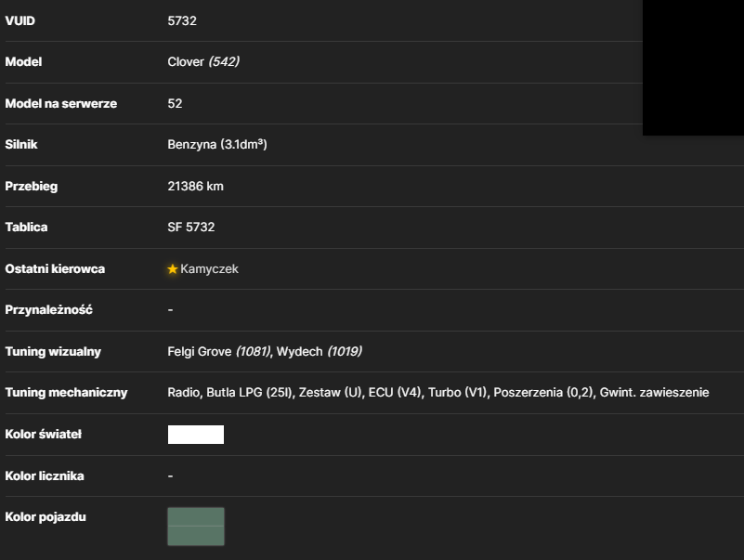This screenshot has width=744, height=560.
Task: Select the white Kolor świateł swatch
Action: [195, 435]
